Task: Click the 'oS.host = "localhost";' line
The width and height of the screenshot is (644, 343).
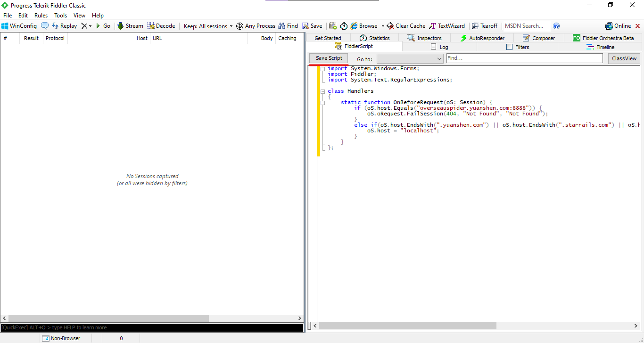Action: (x=403, y=131)
